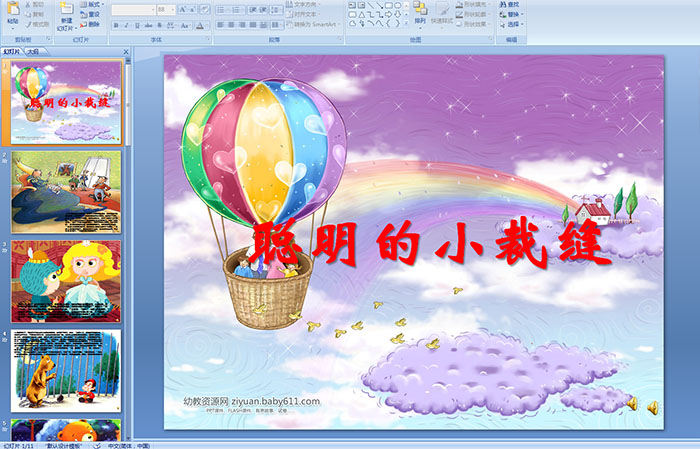Open the Font dialog launcher
The width and height of the screenshot is (700, 449).
tap(208, 40)
